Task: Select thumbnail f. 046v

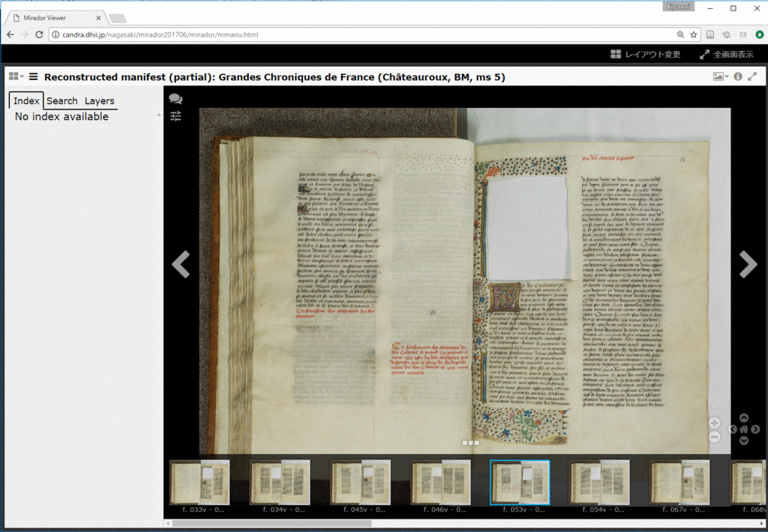Action: coord(440,483)
